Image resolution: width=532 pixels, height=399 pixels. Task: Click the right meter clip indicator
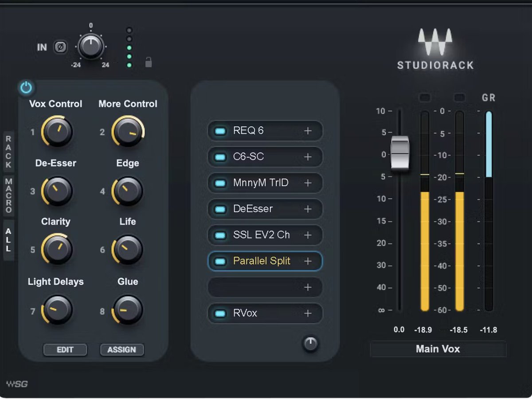click(460, 97)
